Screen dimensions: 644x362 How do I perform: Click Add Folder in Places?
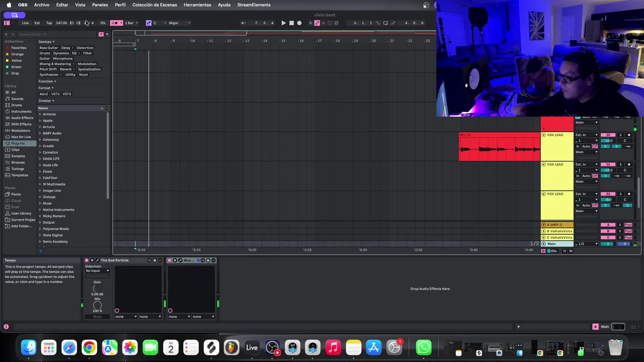pos(21,226)
